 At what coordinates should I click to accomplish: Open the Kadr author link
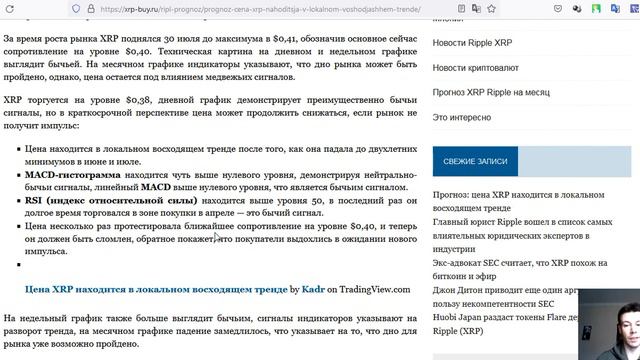point(313,289)
